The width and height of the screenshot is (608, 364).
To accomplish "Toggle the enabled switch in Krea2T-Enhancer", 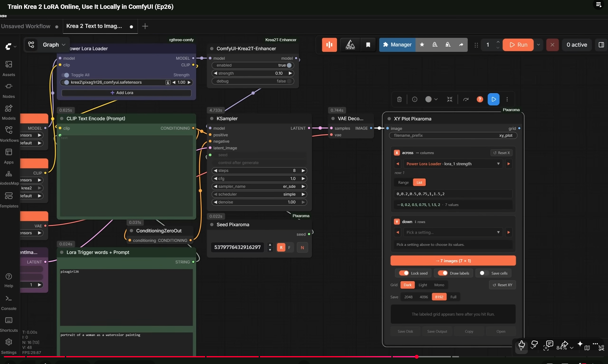I will click(288, 65).
